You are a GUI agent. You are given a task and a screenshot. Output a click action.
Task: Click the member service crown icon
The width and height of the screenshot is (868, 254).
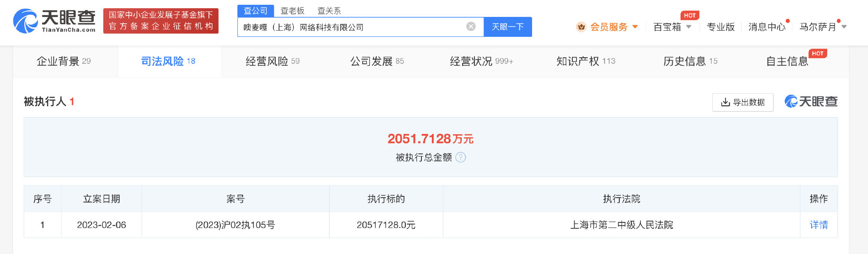click(x=581, y=27)
